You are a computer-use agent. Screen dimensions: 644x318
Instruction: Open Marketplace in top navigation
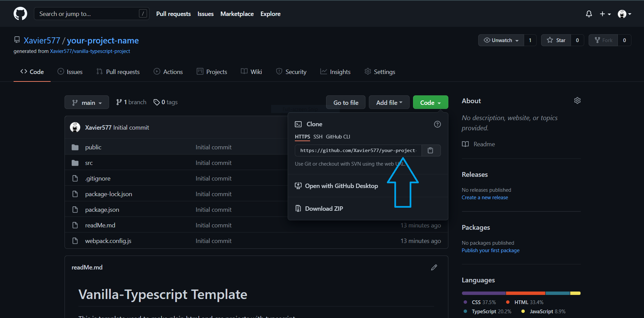tap(237, 14)
